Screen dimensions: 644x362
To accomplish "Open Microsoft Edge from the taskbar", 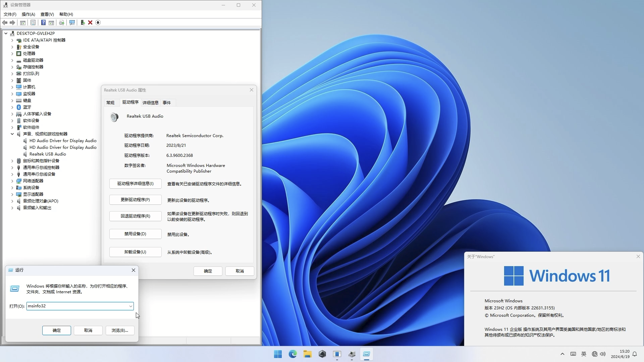I will [292, 354].
